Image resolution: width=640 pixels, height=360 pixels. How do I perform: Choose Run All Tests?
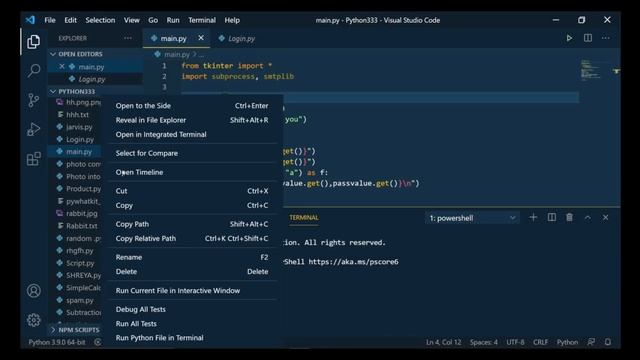coord(192,324)
